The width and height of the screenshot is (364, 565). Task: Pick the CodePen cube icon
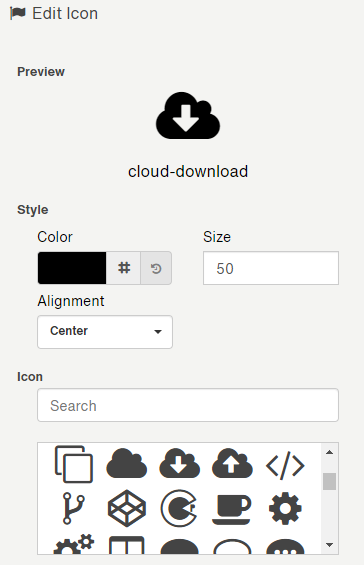[x=126, y=508]
